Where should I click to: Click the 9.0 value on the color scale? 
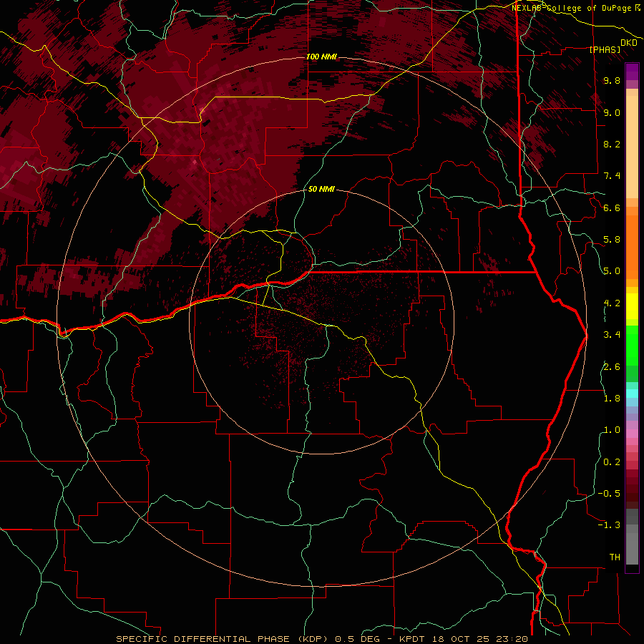[612, 112]
